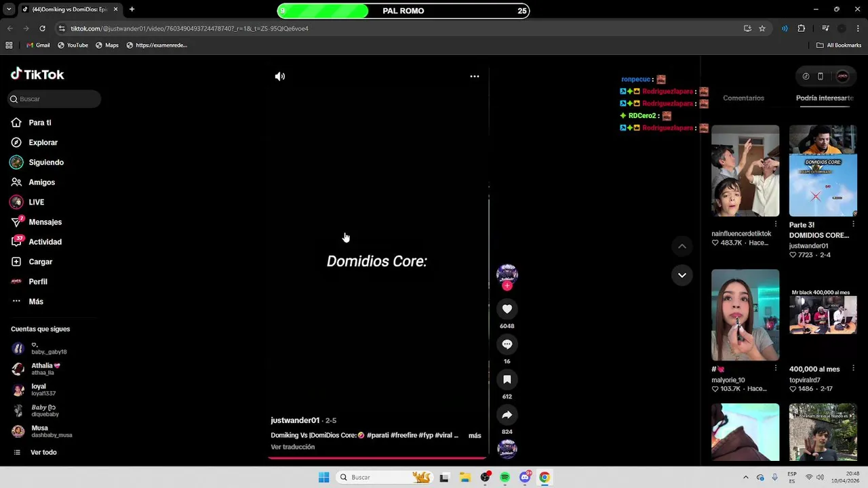Image resolution: width=868 pixels, height=488 pixels.
Task: Open followed account baby_gaby18
Action: pos(47,348)
